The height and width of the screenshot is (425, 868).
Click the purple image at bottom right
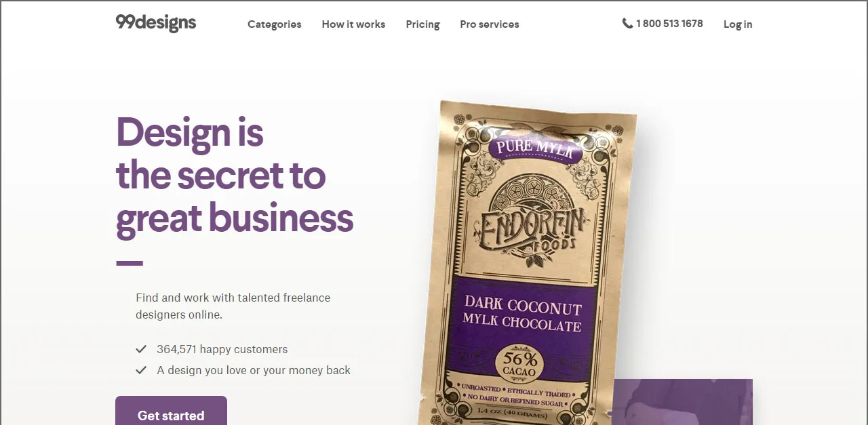682,402
